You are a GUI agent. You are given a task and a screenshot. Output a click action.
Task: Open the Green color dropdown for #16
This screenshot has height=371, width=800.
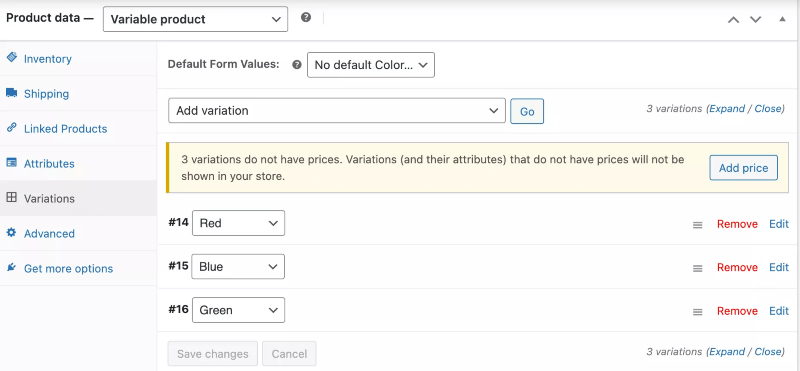pyautogui.click(x=238, y=310)
